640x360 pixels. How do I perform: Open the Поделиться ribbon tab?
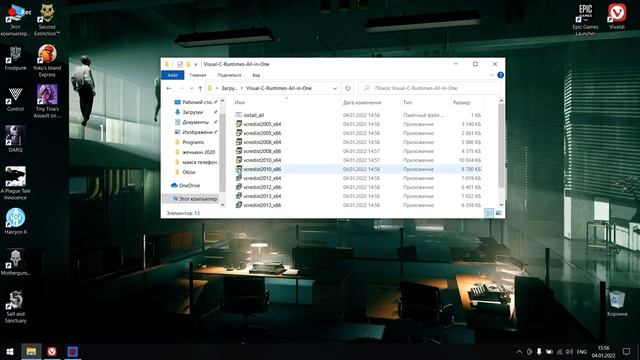(x=229, y=75)
